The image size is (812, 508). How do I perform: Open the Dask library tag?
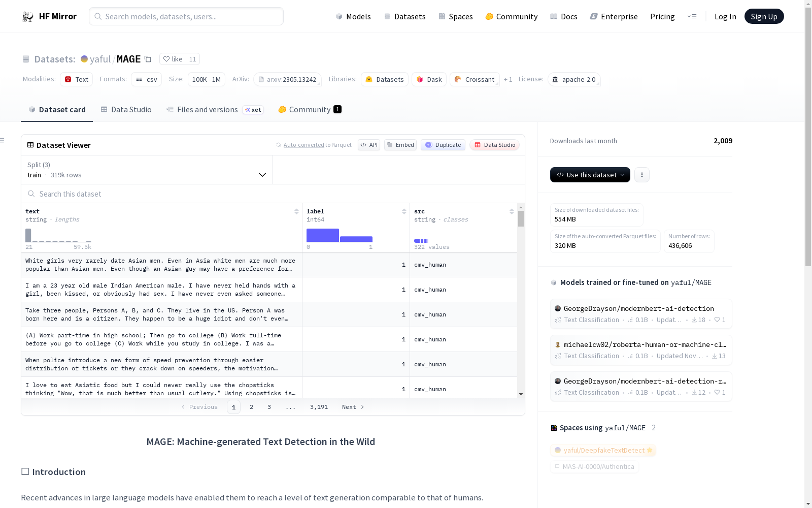click(x=429, y=79)
